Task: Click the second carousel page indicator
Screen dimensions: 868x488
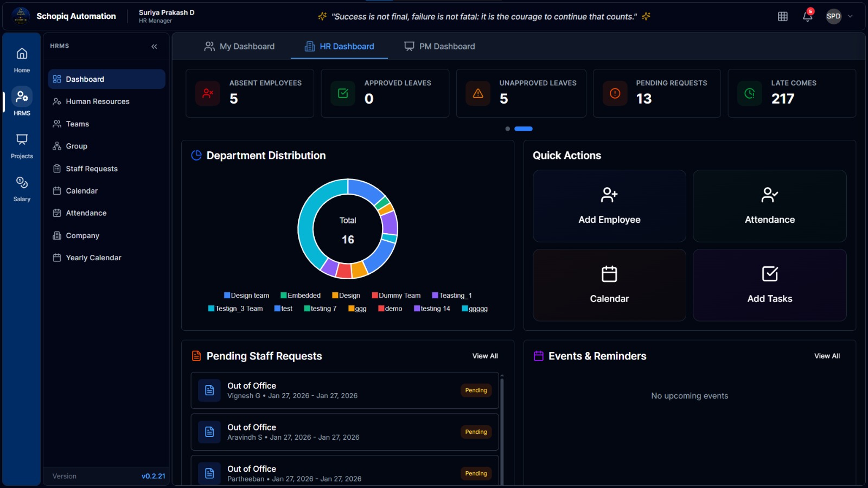Action: pyautogui.click(x=524, y=129)
